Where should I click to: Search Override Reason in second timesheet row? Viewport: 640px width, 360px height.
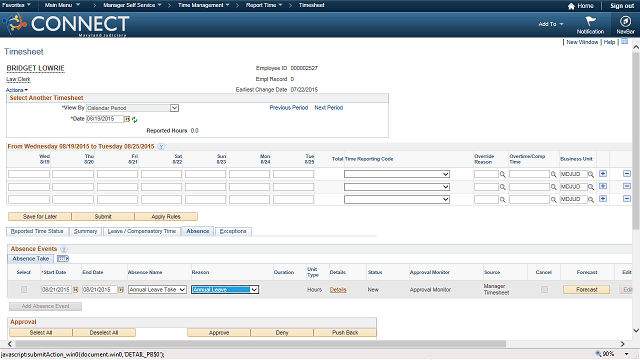tap(502, 187)
